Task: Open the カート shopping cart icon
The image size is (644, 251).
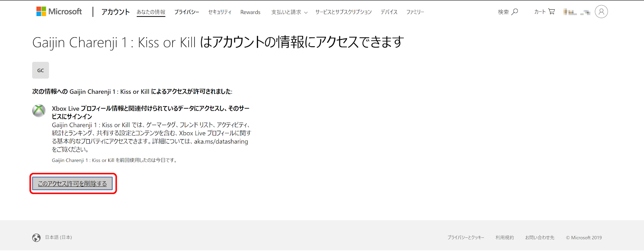Action: point(551,12)
